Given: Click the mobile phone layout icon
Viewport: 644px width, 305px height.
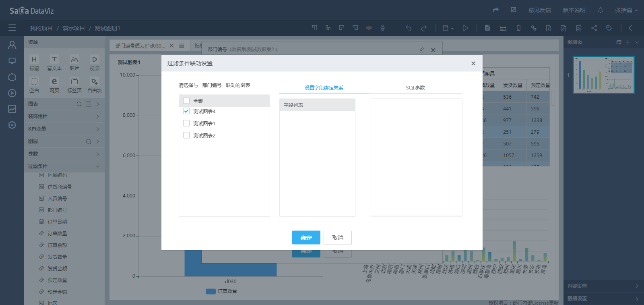Looking at the screenshot, I should [518, 28].
